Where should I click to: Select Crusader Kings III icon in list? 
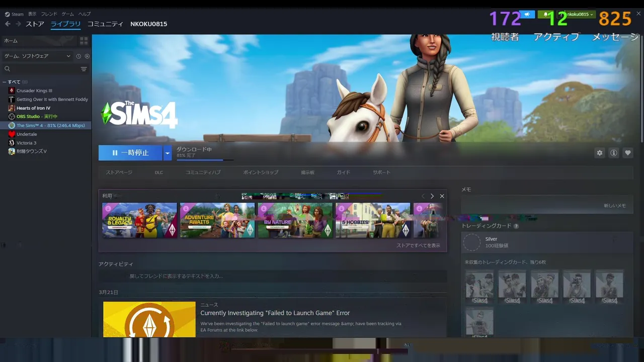[x=12, y=90]
